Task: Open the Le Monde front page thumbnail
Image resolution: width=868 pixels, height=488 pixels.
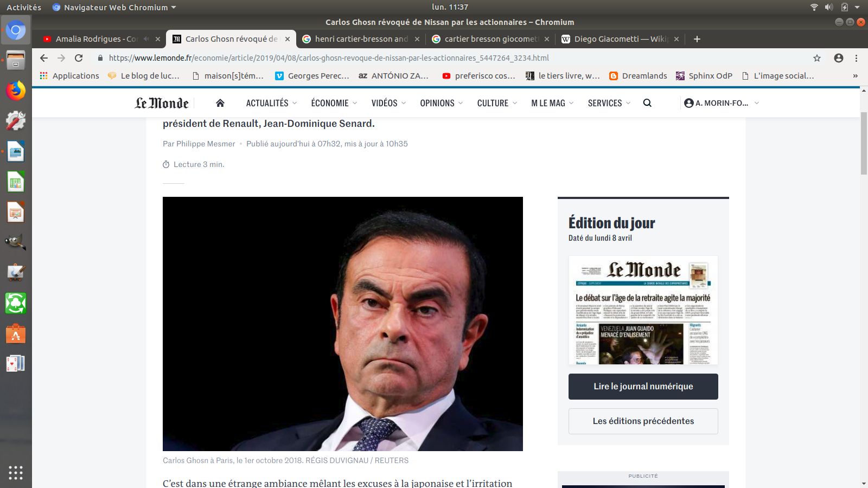Action: 643,310
